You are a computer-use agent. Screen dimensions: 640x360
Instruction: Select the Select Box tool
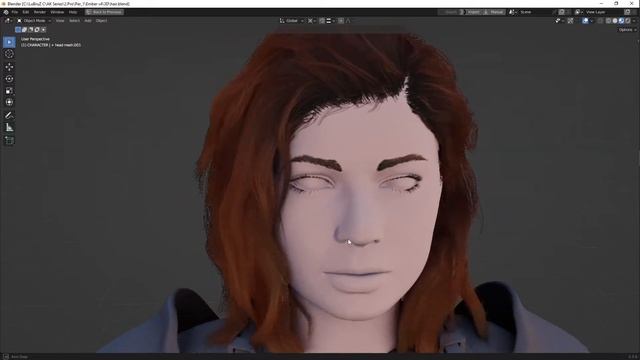click(9, 42)
